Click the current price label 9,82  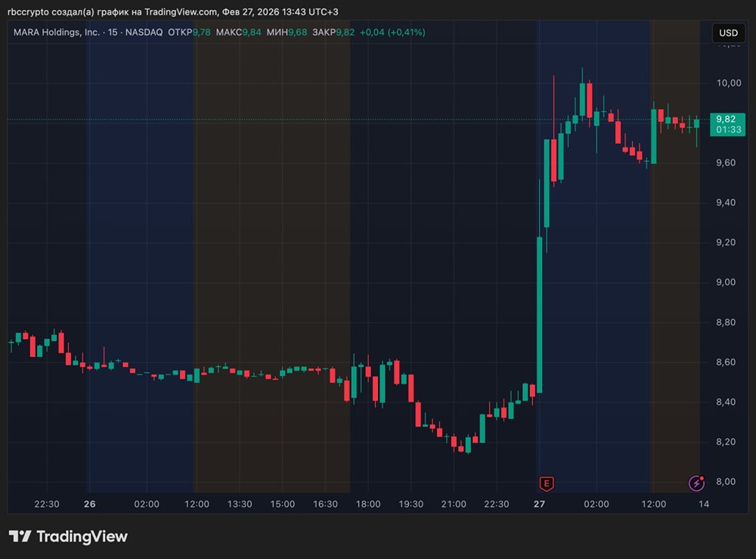point(726,119)
